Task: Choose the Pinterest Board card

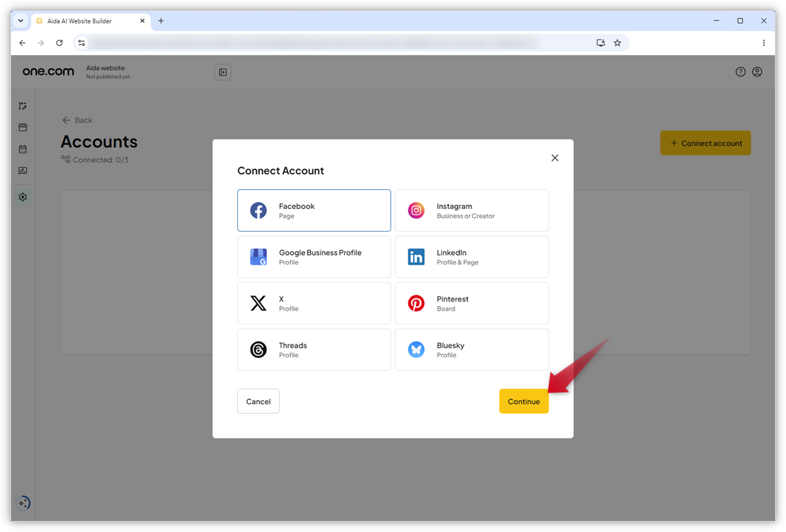Action: [x=472, y=303]
